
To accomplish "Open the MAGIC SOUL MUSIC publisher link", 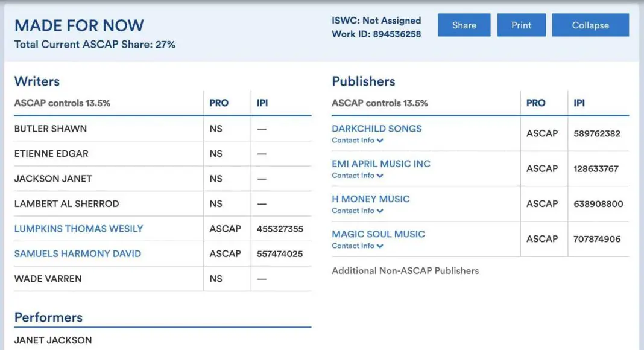I will coord(378,234).
